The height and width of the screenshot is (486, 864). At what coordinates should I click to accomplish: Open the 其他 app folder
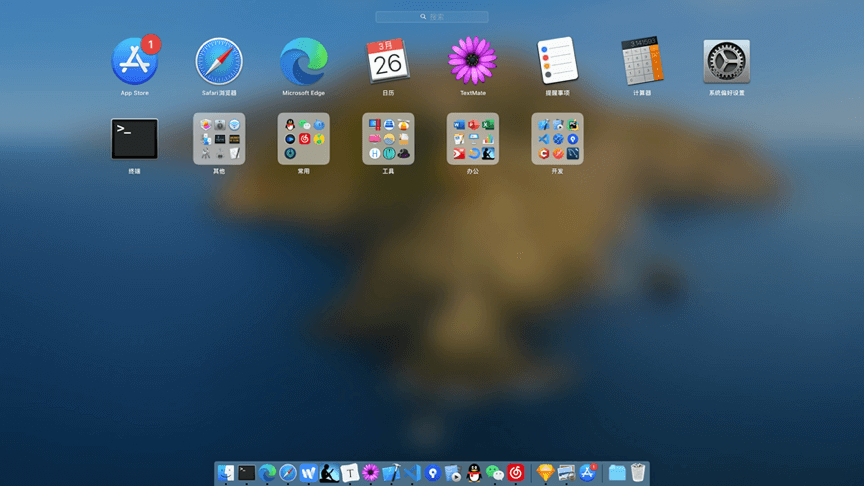pos(219,139)
